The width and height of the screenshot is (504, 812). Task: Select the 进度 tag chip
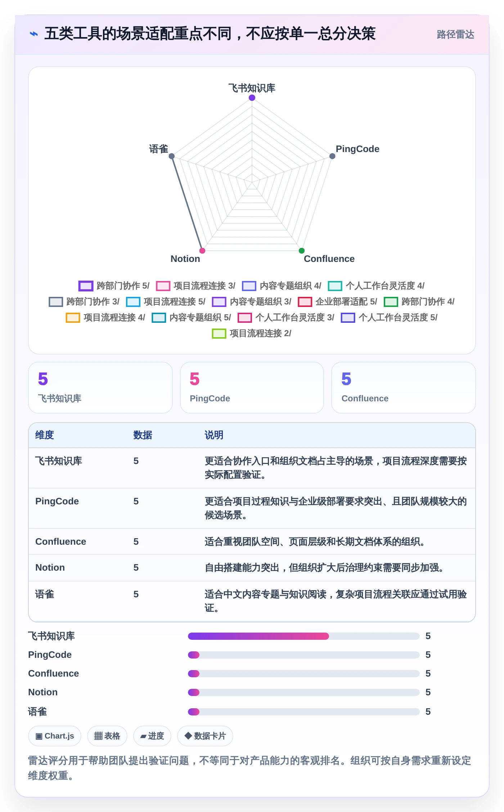pos(152,736)
